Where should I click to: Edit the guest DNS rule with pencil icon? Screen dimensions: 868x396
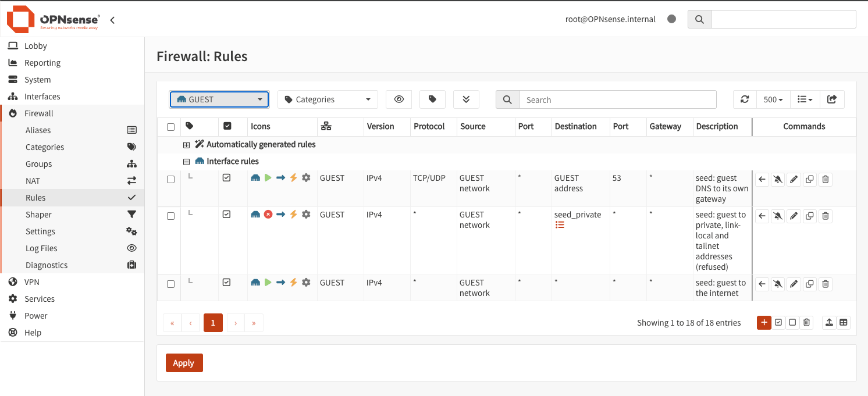tap(794, 180)
